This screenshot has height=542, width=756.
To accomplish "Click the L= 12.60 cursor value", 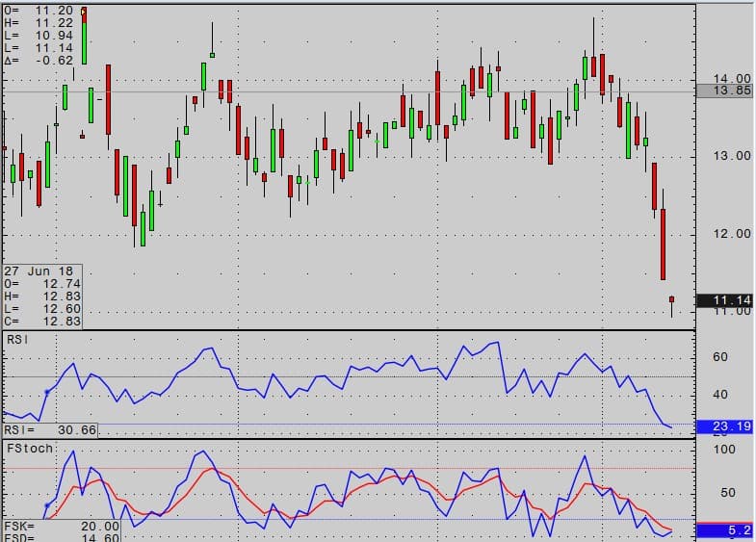I will pos(42,309).
